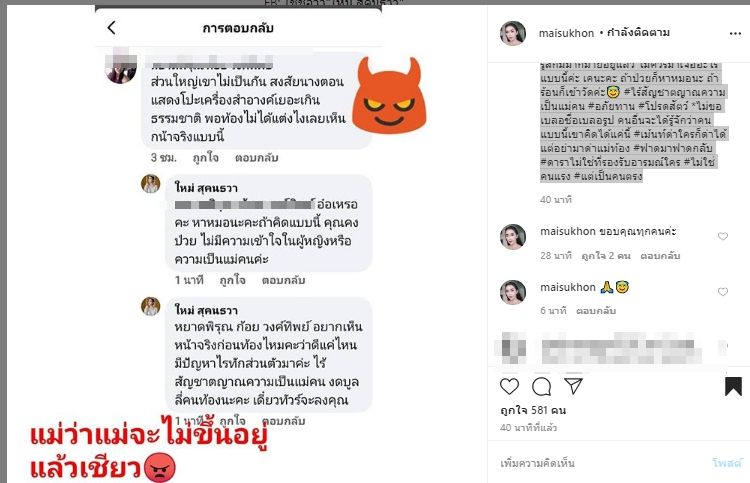View who liked via 'ถูกใจ 2 คน'
750x483 pixels.
606,256
